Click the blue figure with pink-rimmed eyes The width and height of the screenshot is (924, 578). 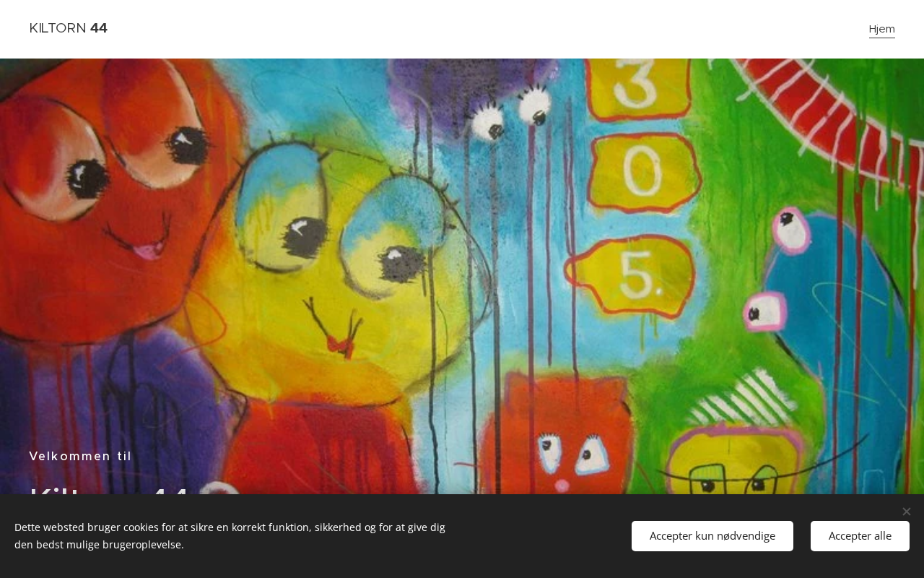[x=830, y=318]
